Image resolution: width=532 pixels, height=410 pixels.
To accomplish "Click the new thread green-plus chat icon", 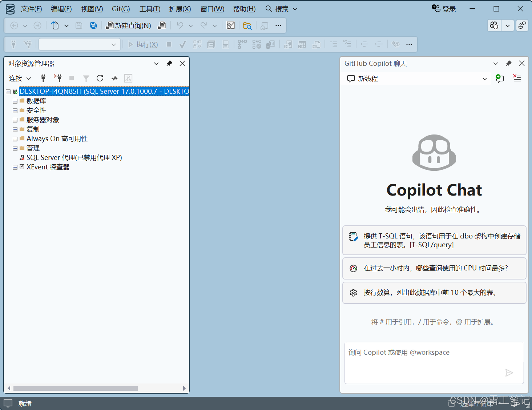I will point(500,78).
